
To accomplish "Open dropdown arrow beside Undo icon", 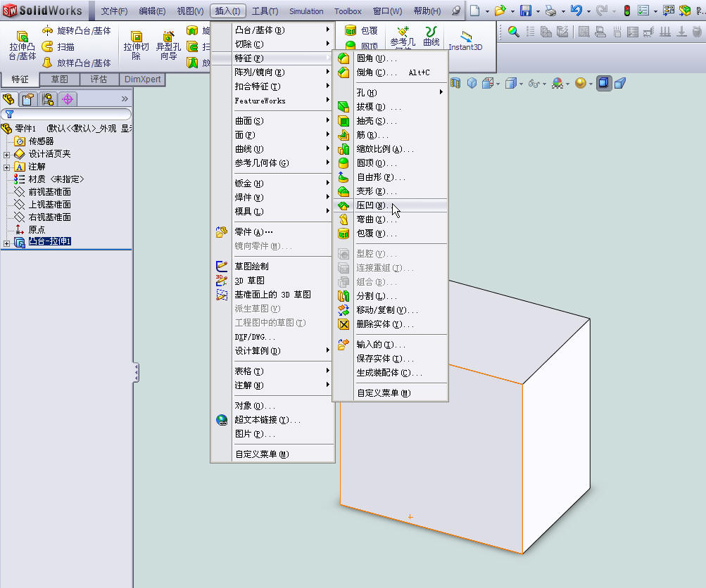I will click(588, 11).
